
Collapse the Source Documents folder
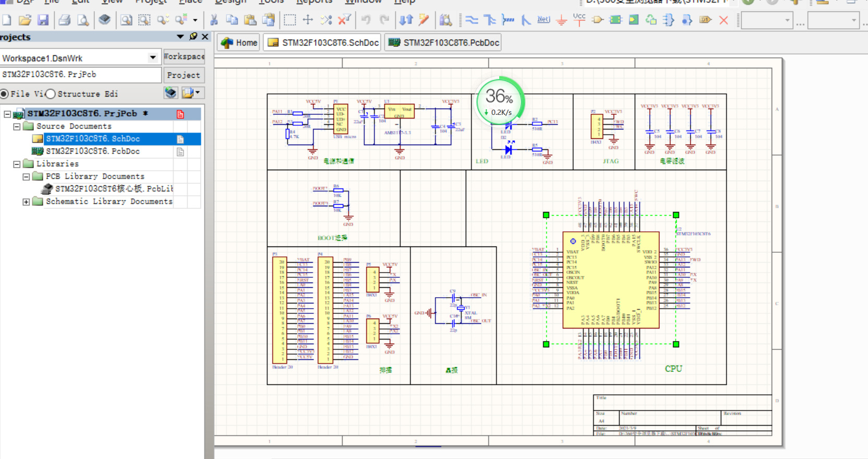(x=17, y=126)
